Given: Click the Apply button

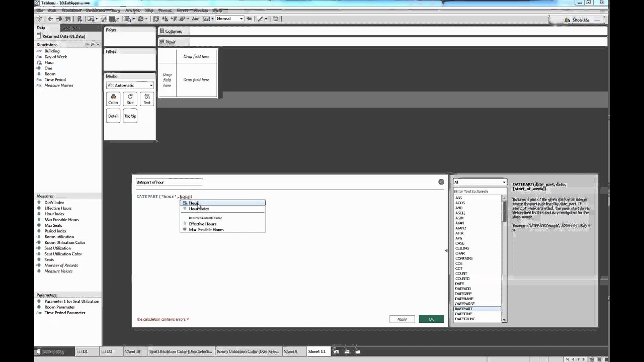Looking at the screenshot, I should (402, 319).
